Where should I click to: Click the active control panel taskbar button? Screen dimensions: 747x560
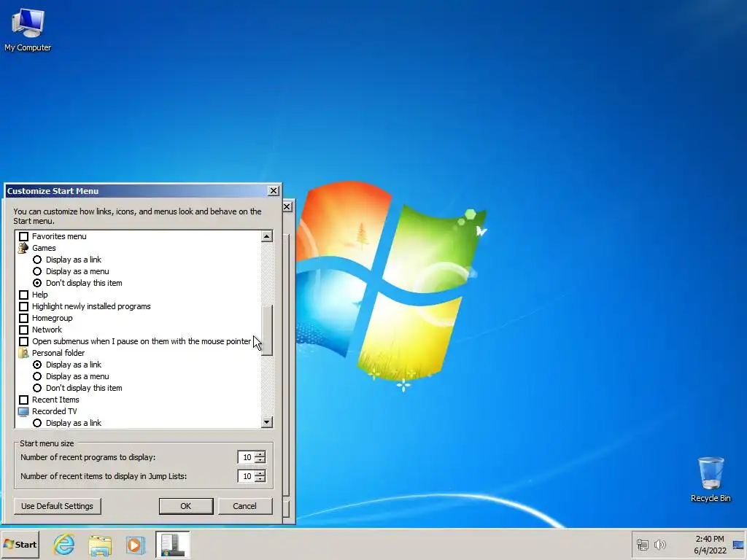coord(172,544)
